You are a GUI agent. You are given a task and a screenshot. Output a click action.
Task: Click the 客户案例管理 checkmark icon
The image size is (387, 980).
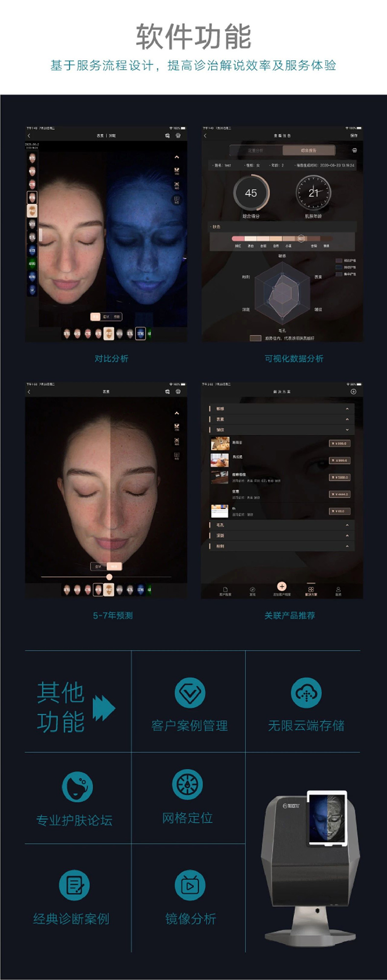tap(190, 693)
